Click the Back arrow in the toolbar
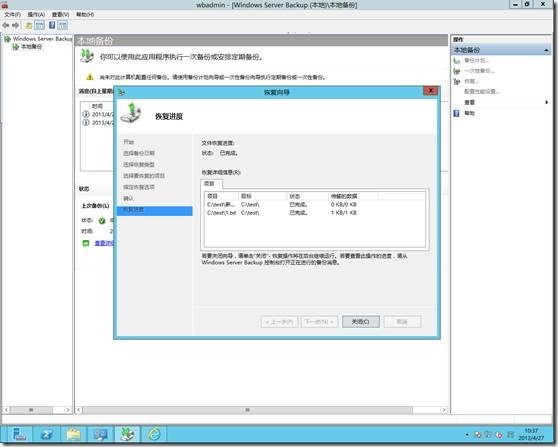 (x=5, y=25)
